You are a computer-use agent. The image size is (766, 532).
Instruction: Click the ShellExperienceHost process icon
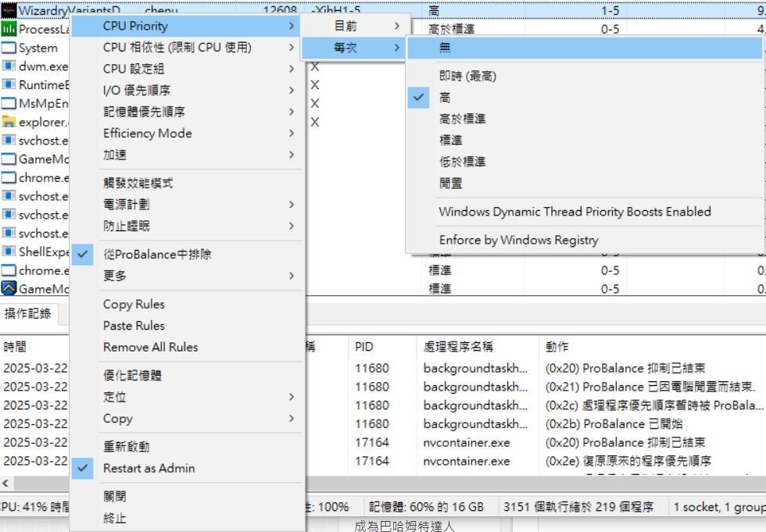[x=9, y=252]
